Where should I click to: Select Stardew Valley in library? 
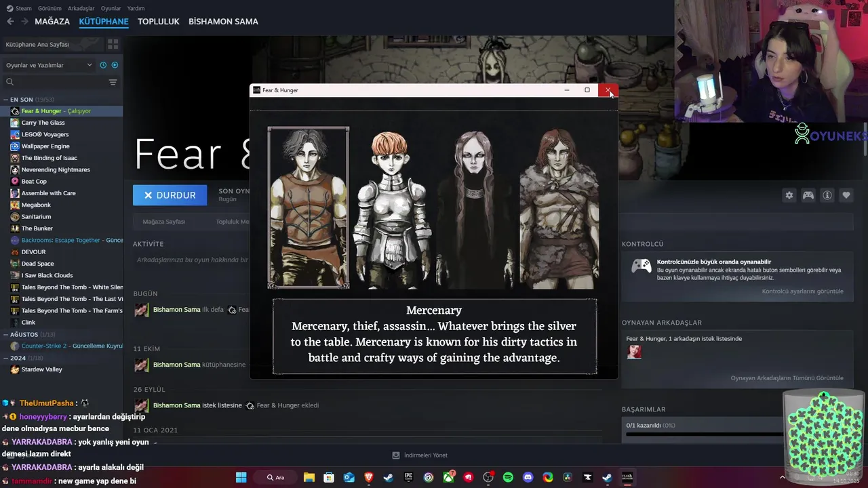[x=61, y=369]
